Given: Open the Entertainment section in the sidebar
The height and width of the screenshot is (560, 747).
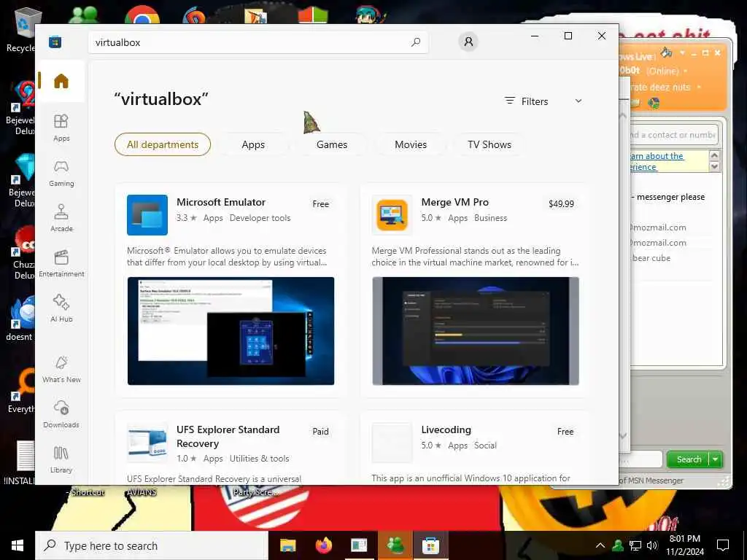Looking at the screenshot, I should click(x=61, y=263).
